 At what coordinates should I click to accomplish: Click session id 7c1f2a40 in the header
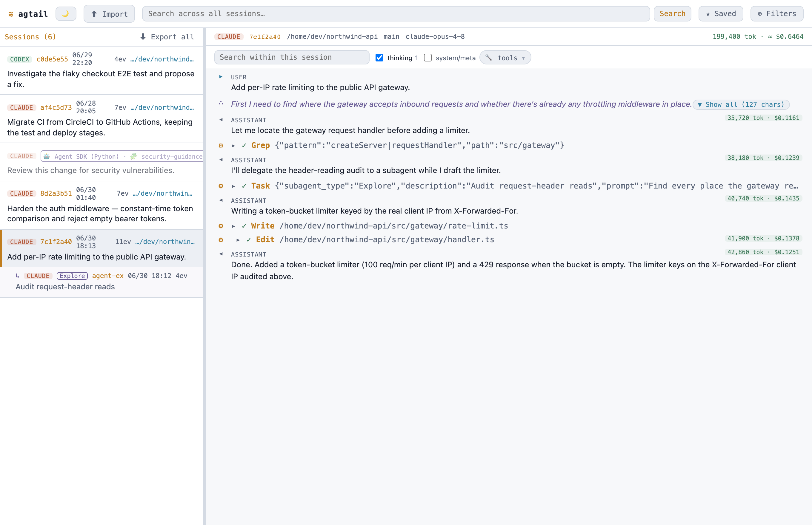pyautogui.click(x=265, y=36)
